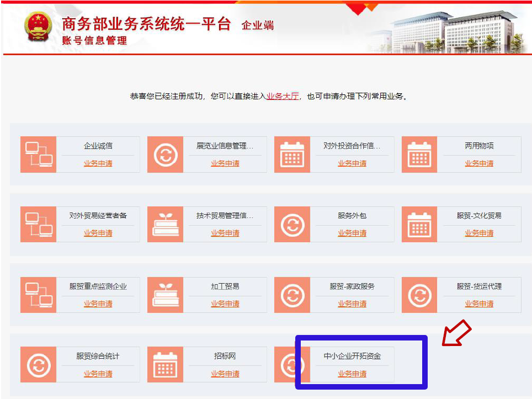Screen dimensions: 532x399
Task: Click 业务申请 under 服贸重点监测企业
Action: (98, 304)
